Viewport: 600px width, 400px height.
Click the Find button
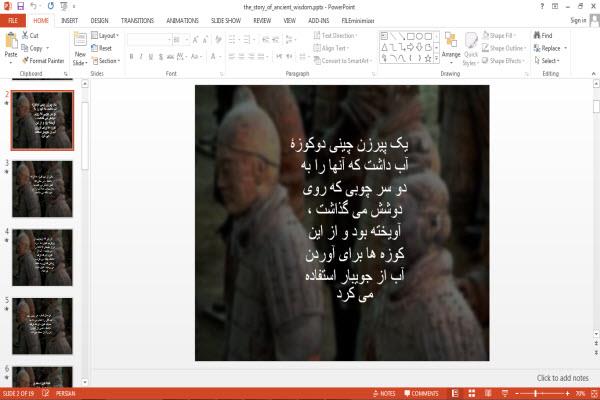point(543,36)
